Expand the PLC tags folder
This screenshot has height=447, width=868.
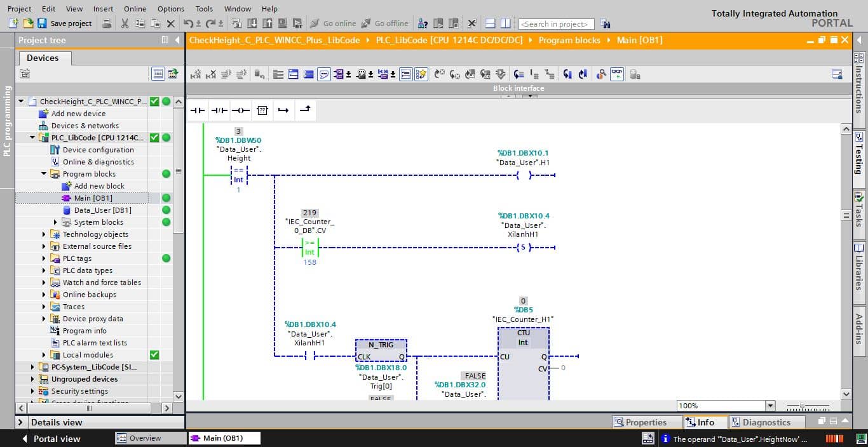point(44,258)
